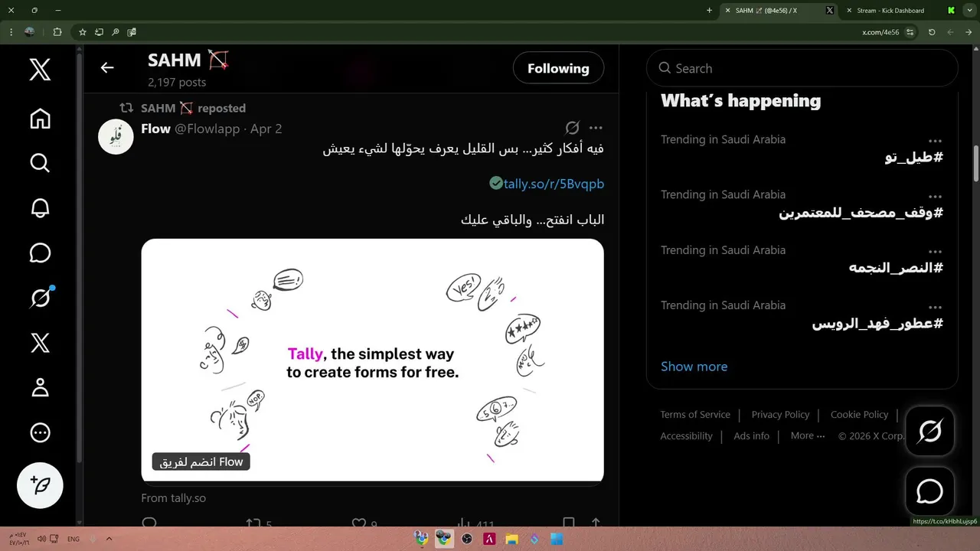Open Notifications bell in the sidebar
980x551 pixels.
point(40,208)
